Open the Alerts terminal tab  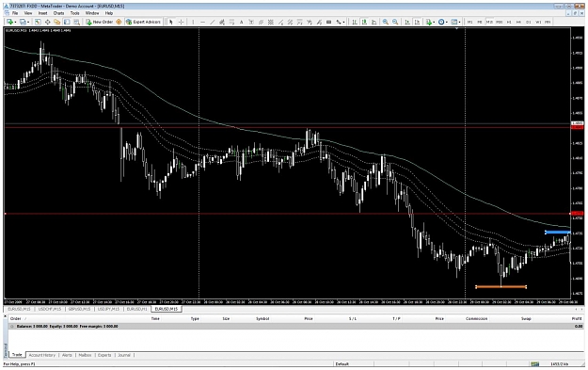click(67, 355)
